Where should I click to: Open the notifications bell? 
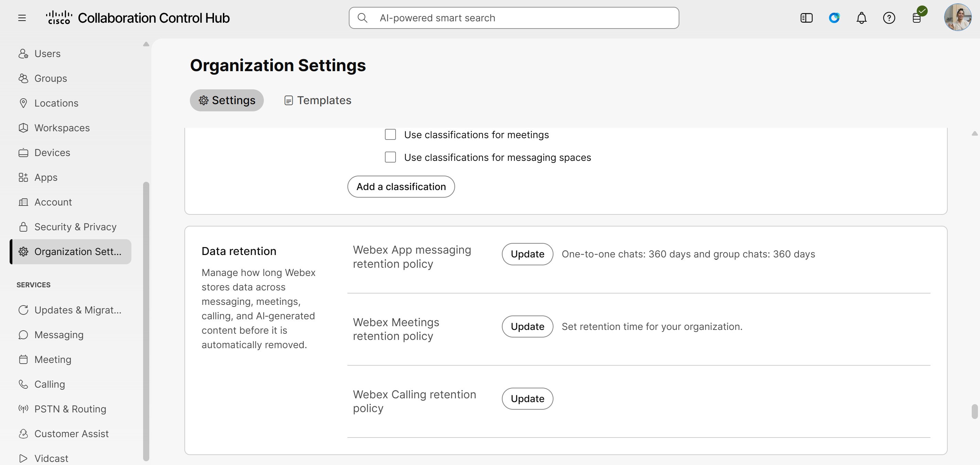click(x=861, y=18)
